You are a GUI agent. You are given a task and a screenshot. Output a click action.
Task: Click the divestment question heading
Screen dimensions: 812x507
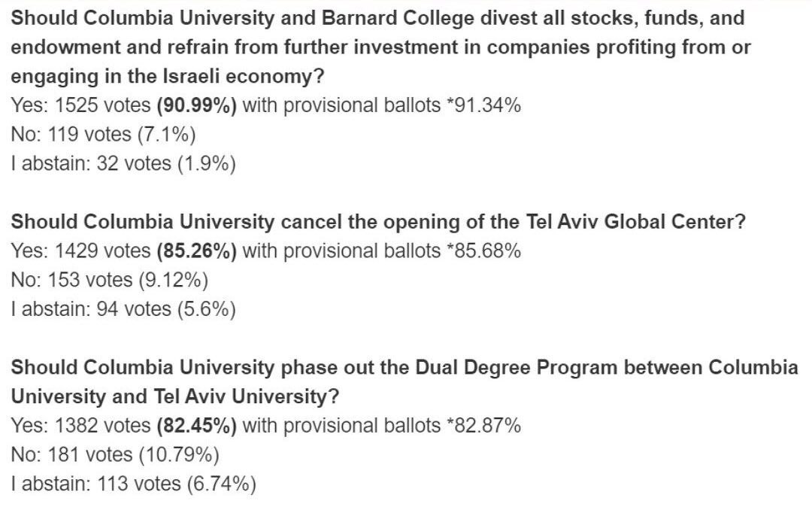[380, 47]
